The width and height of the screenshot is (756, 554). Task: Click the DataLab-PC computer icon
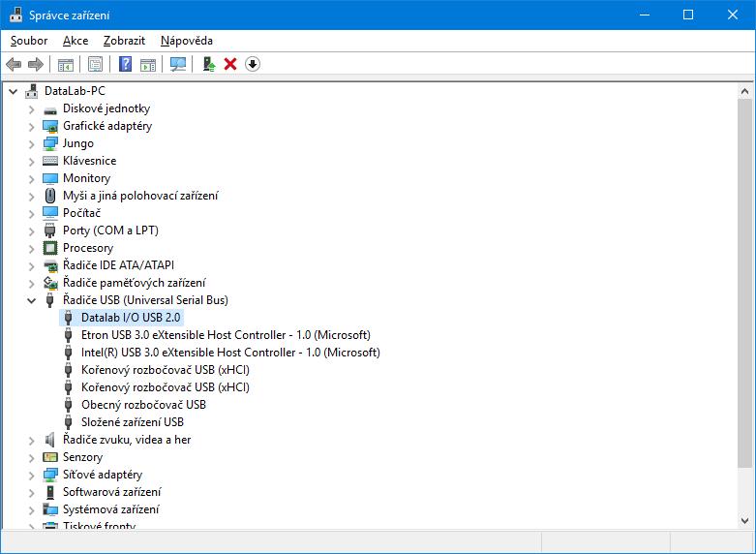click(x=31, y=91)
